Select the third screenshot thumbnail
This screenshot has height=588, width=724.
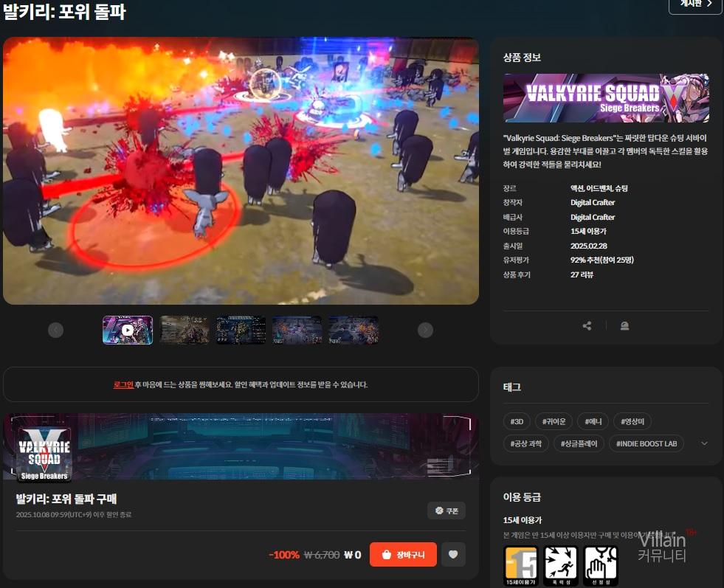tap(241, 330)
